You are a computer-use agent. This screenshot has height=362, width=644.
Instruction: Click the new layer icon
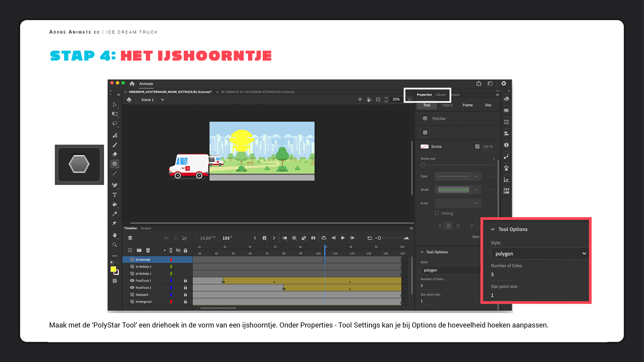(x=130, y=250)
